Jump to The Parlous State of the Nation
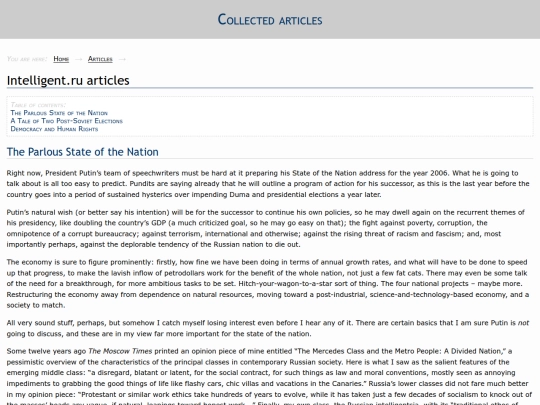This screenshot has height=405, width=540. pyautogui.click(x=59, y=113)
